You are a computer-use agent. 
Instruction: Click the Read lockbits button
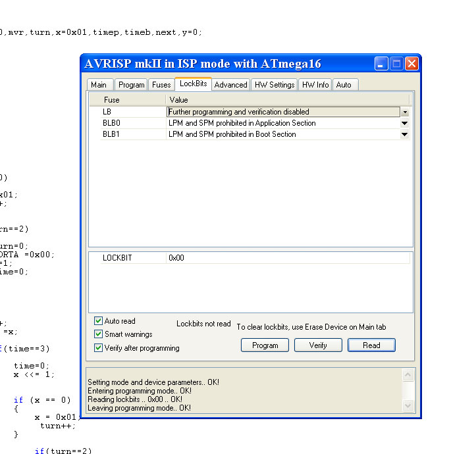point(371,345)
